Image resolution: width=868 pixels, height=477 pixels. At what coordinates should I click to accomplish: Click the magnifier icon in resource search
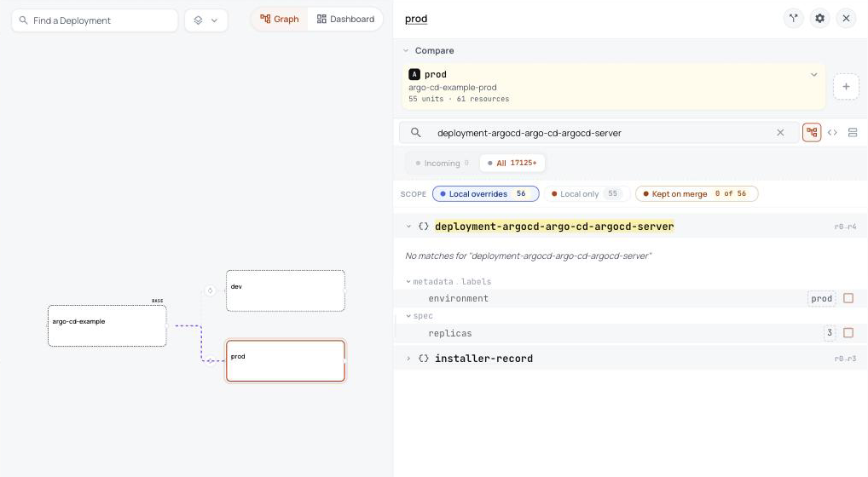click(x=416, y=133)
